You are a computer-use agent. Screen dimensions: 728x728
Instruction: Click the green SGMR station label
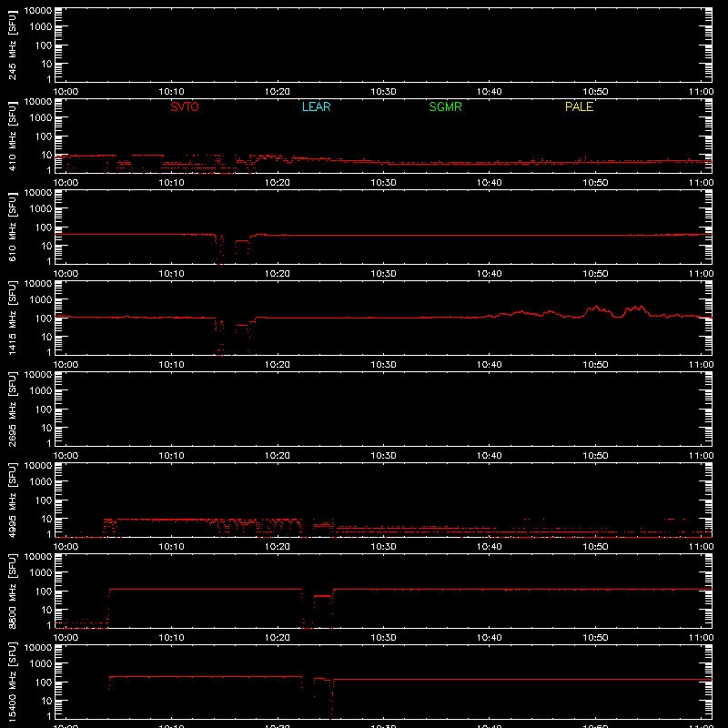445,106
